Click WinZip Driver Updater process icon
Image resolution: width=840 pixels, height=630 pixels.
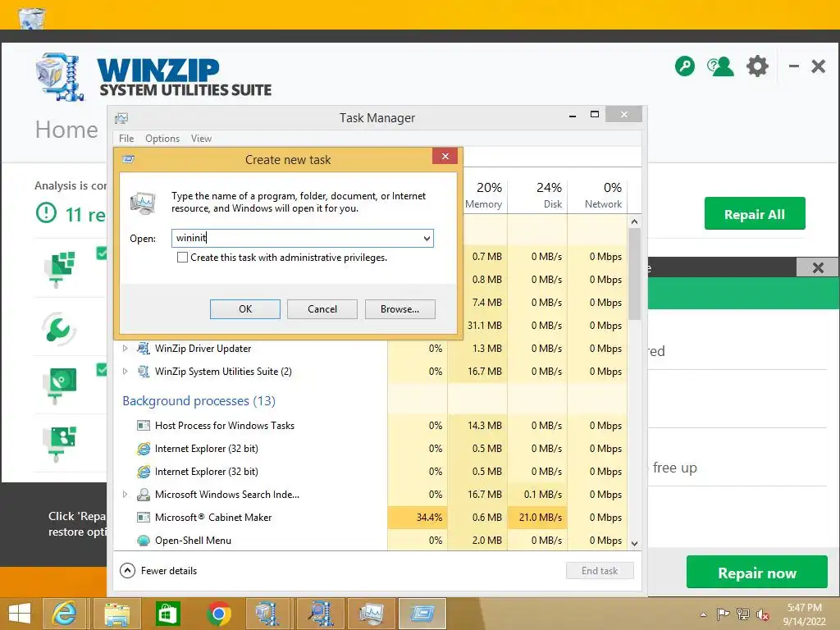(x=143, y=348)
